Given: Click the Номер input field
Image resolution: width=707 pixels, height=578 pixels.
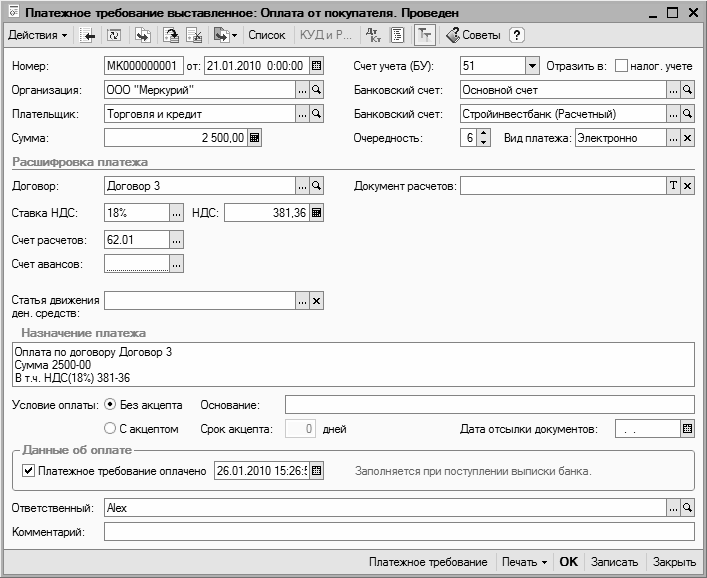Looking at the screenshot, I should click(144, 66).
